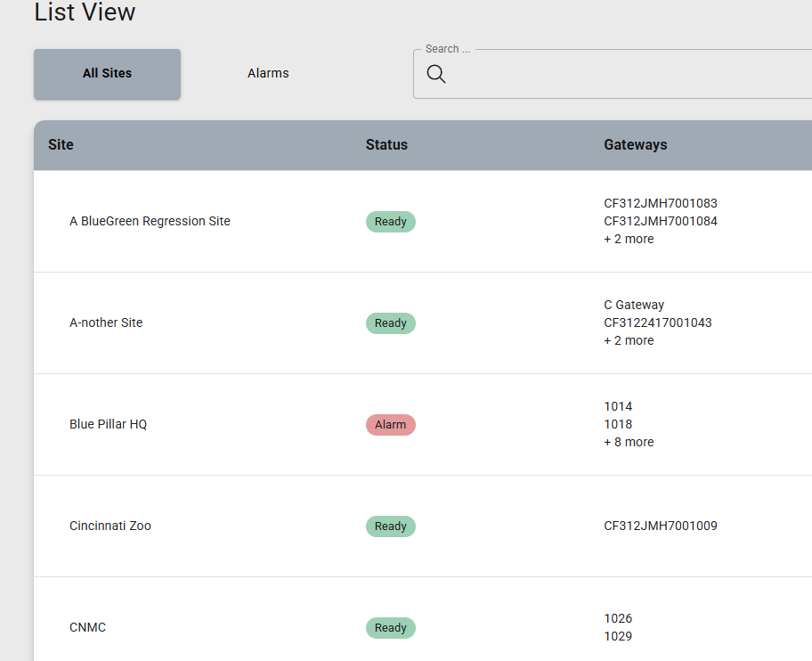The image size is (812, 661).
Task: Click into the Search input field
Action: point(623,75)
